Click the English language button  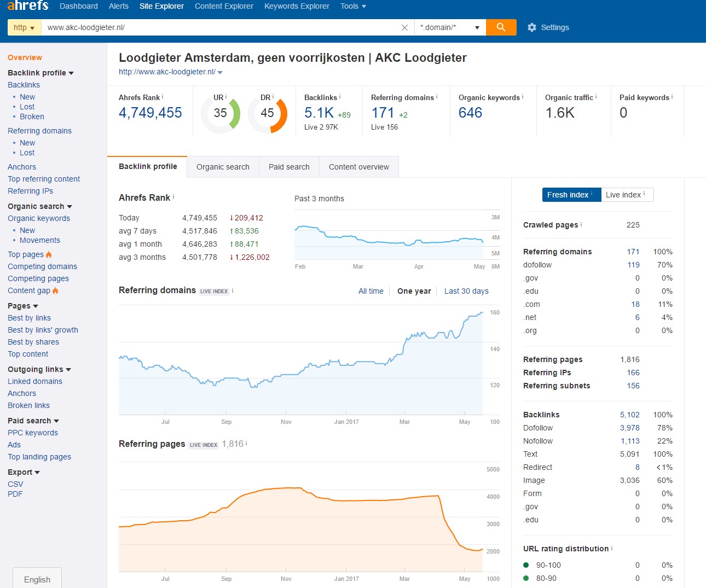coord(37,579)
